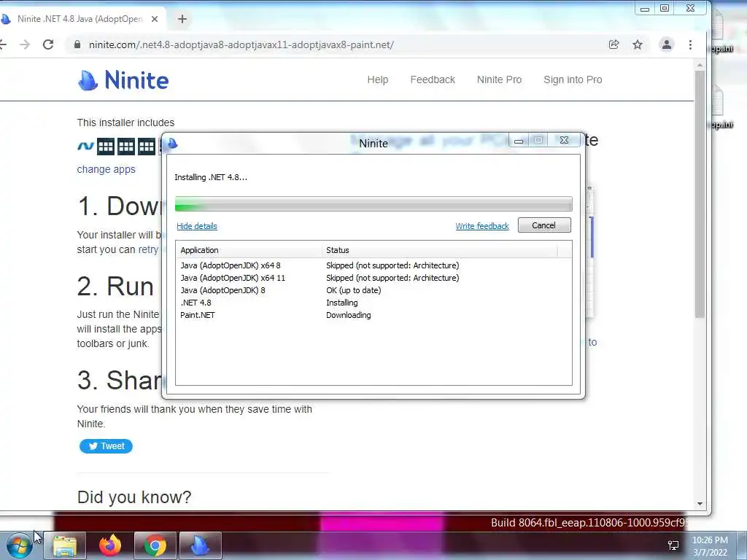Launch Firefox from the taskbar
This screenshot has height=560, width=747.
(110, 545)
